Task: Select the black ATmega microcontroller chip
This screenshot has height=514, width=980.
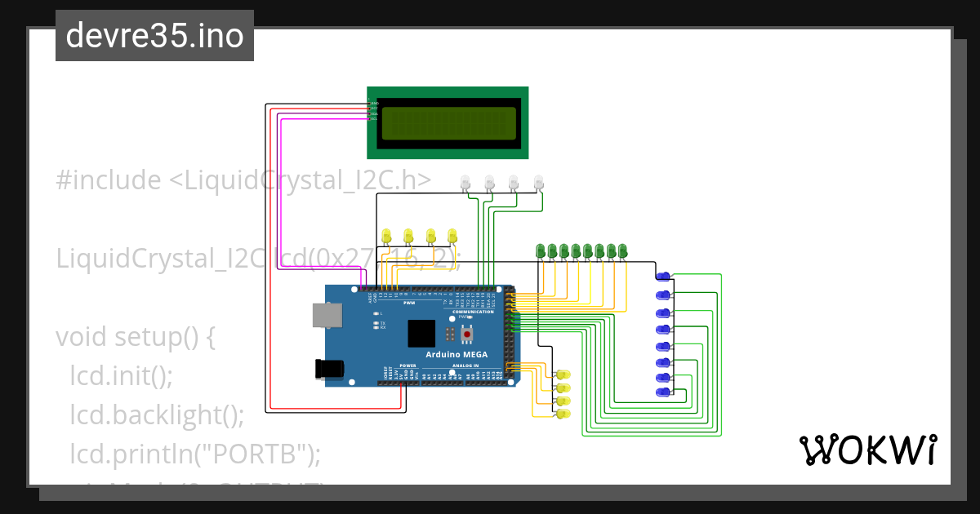Action: [421, 334]
